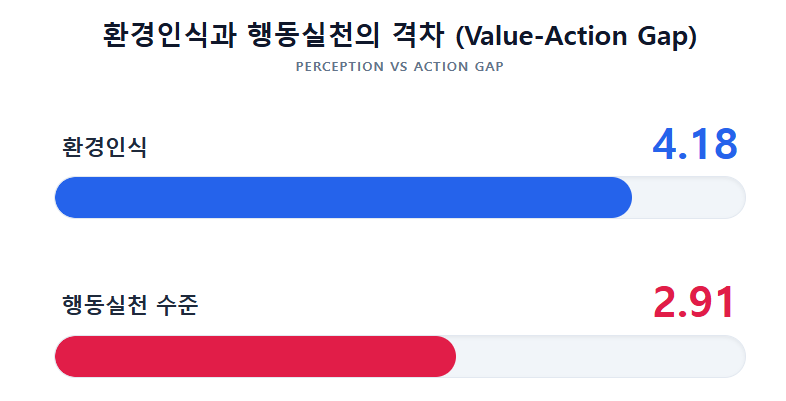Select the 4.18 score value
The image size is (786, 401).
coord(695,145)
